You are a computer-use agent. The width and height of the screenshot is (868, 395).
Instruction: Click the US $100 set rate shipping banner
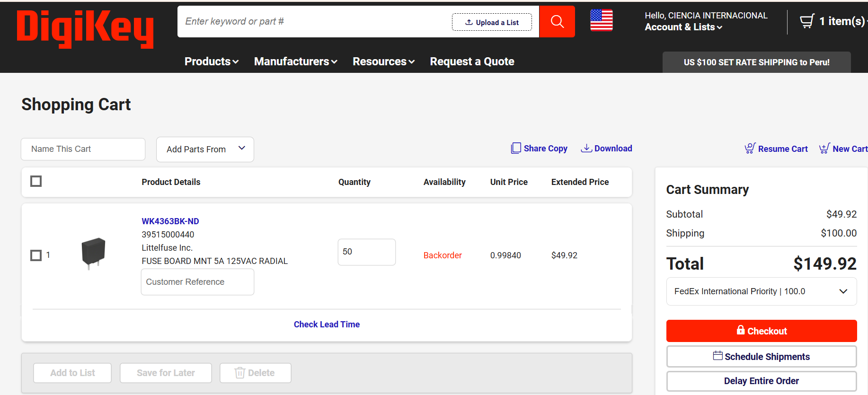(756, 62)
